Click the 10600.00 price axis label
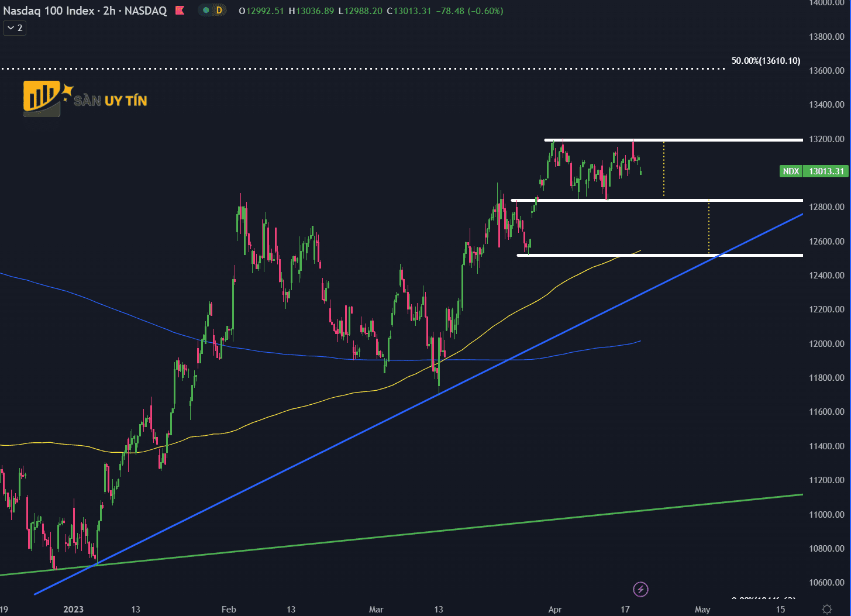 826,583
